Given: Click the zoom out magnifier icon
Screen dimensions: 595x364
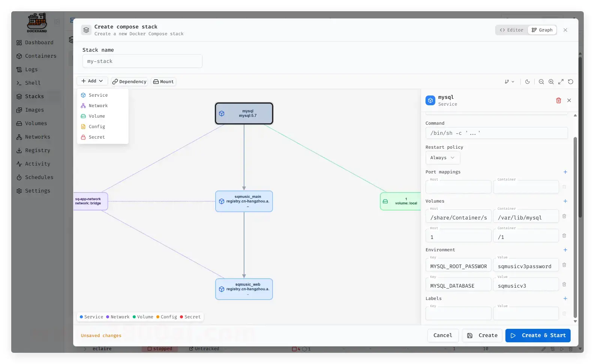Looking at the screenshot, I should pos(541,82).
